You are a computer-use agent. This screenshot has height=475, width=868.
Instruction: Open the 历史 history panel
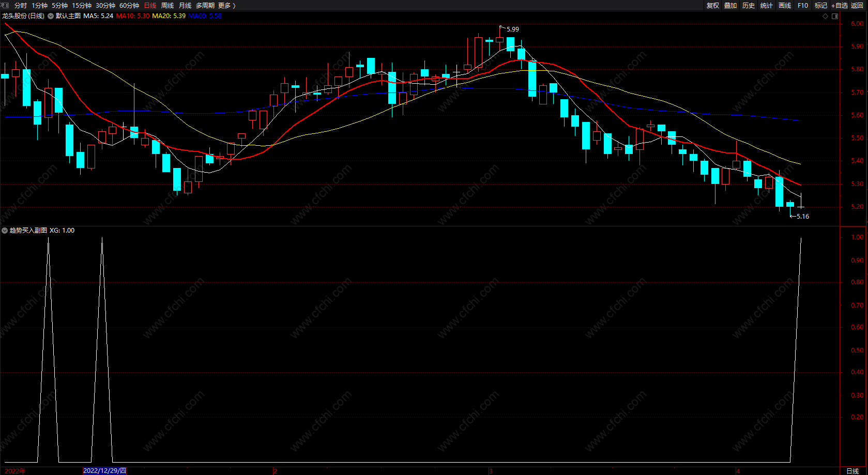pos(749,6)
